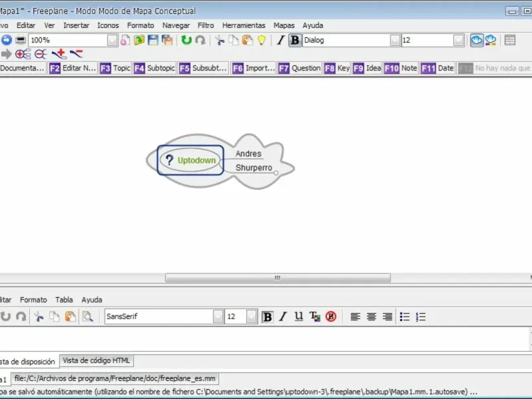
Task: Open the Iconos menu
Action: pyautogui.click(x=108, y=25)
